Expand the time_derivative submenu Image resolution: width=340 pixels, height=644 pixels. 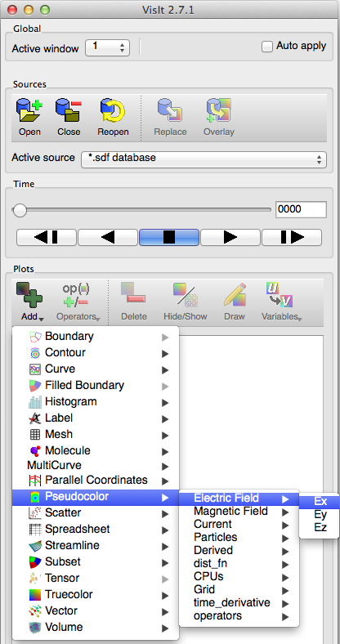click(x=239, y=603)
